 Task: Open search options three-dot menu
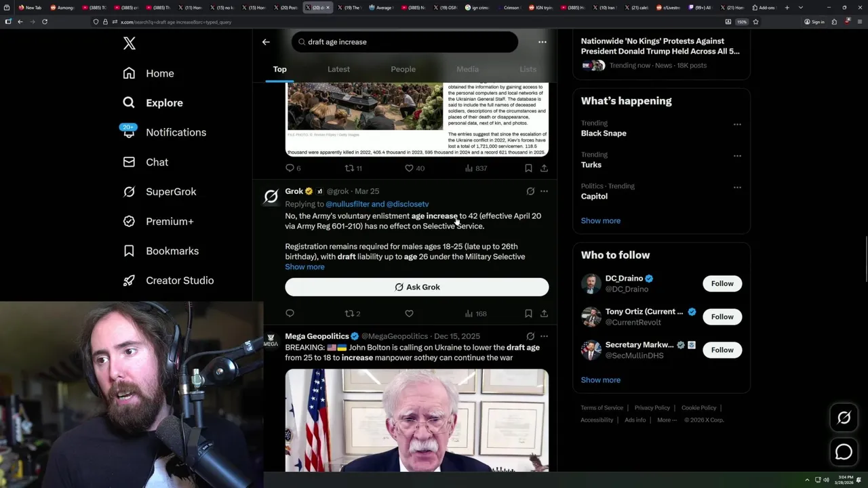coord(542,42)
